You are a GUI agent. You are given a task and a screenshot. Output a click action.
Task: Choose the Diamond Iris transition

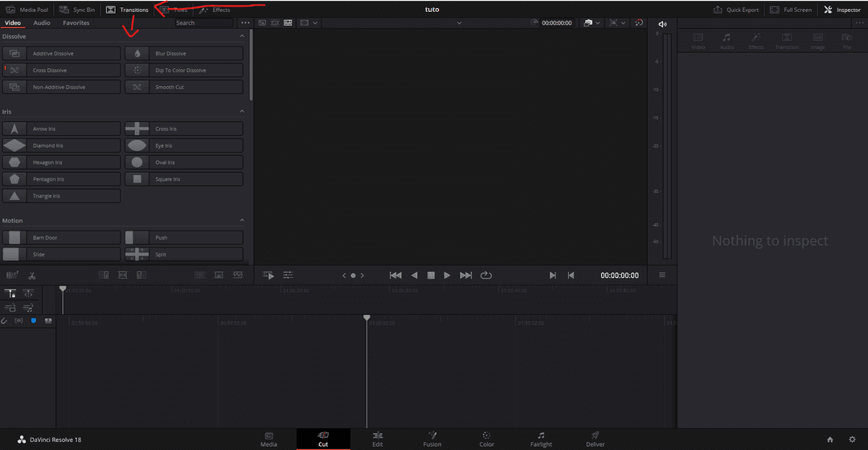click(61, 145)
